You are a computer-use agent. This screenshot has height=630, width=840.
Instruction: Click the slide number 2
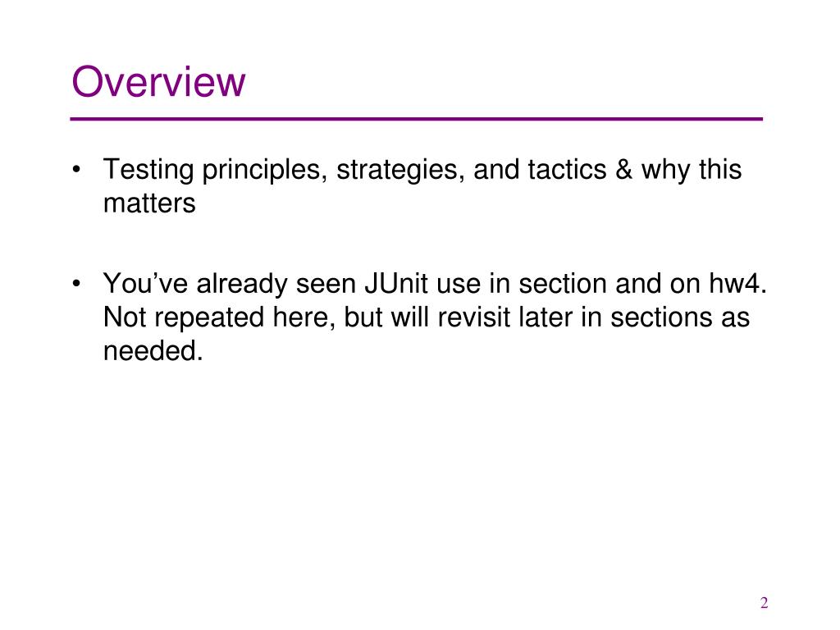coord(764,603)
